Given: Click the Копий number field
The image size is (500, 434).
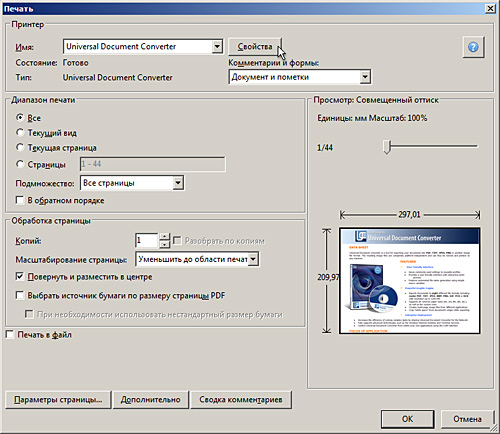Looking at the screenshot, I should click(146, 240).
